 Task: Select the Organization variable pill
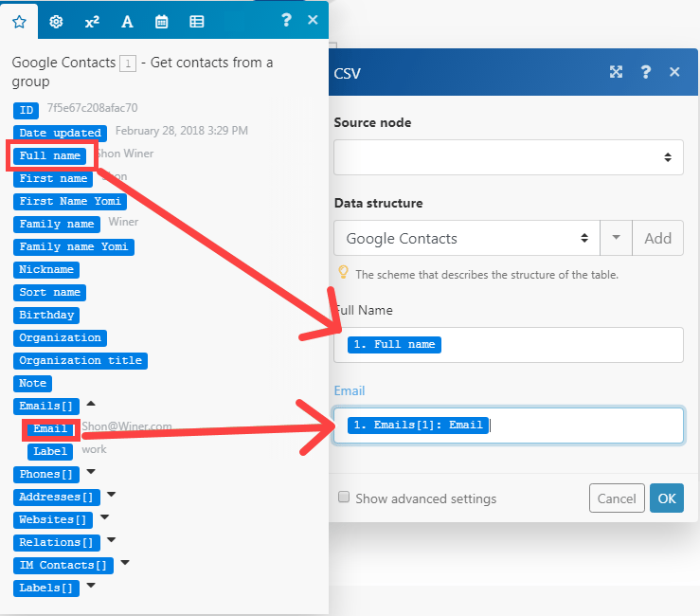[60, 338]
